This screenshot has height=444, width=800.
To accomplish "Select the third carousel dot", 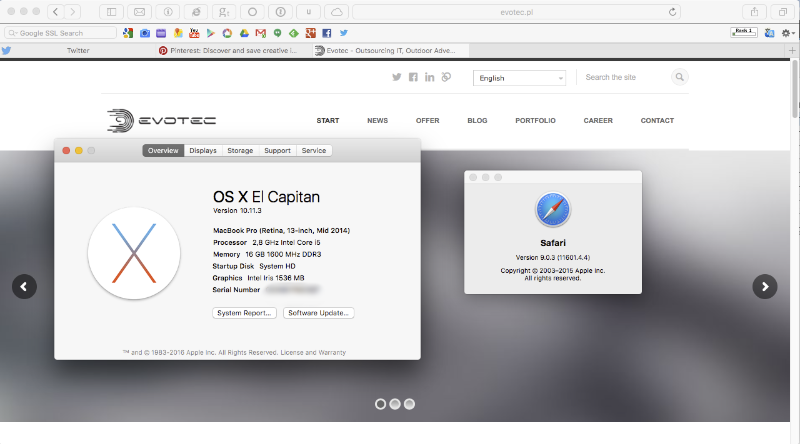I will coord(409,404).
